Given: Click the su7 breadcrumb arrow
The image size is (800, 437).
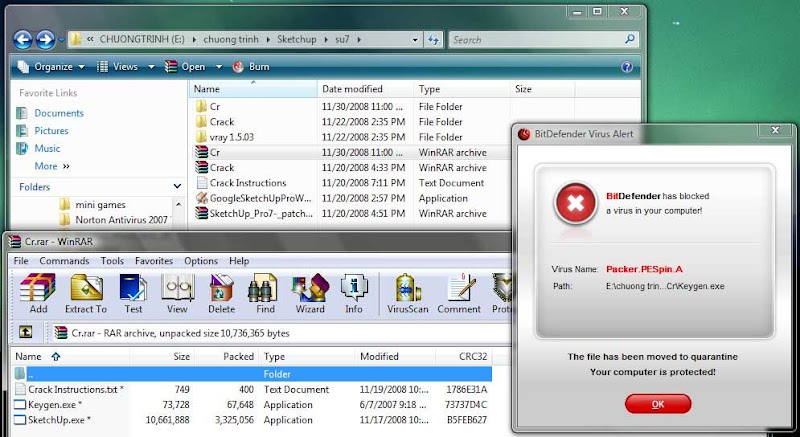Looking at the screenshot, I should coord(359,39).
